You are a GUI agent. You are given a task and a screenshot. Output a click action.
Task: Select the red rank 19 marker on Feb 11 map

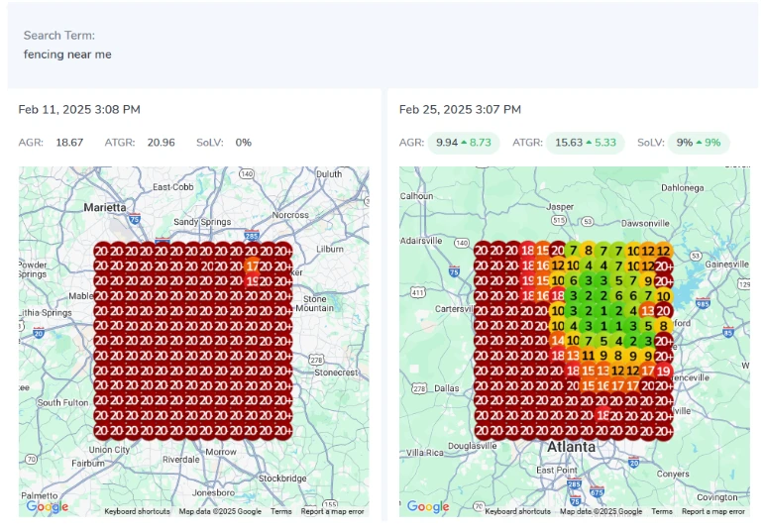point(253,280)
